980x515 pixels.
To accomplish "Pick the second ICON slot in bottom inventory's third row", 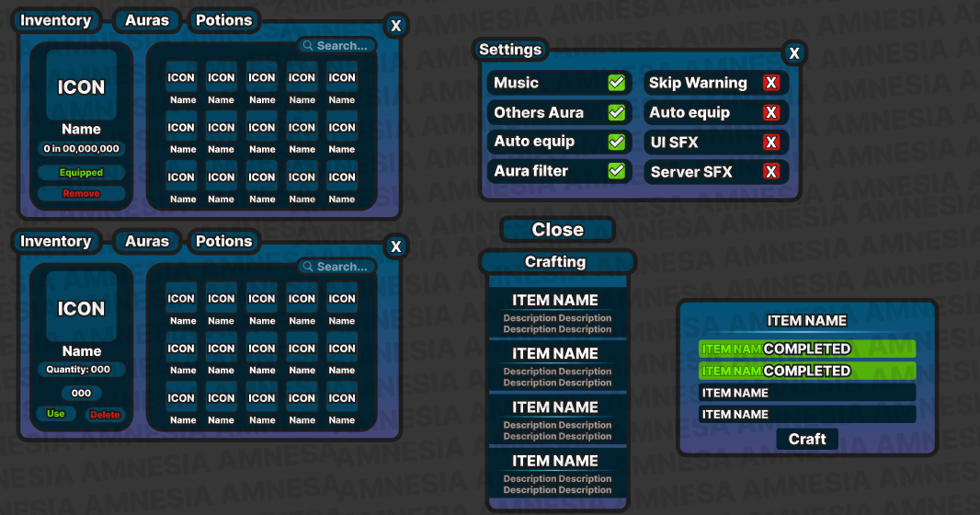I will 222,397.
